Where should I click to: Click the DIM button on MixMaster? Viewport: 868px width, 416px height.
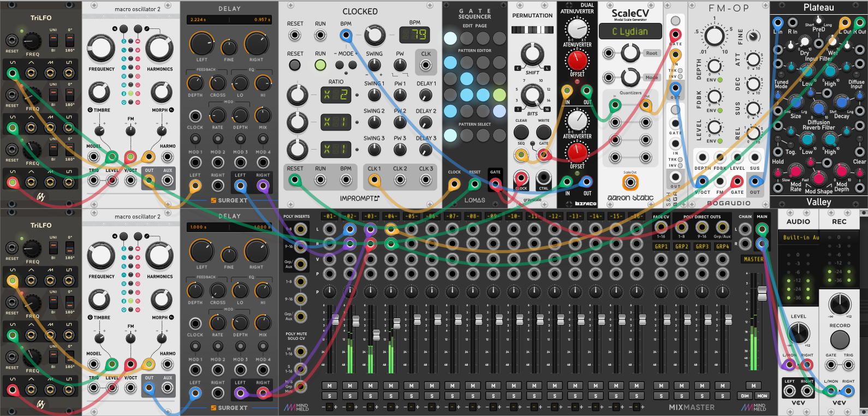point(745,396)
